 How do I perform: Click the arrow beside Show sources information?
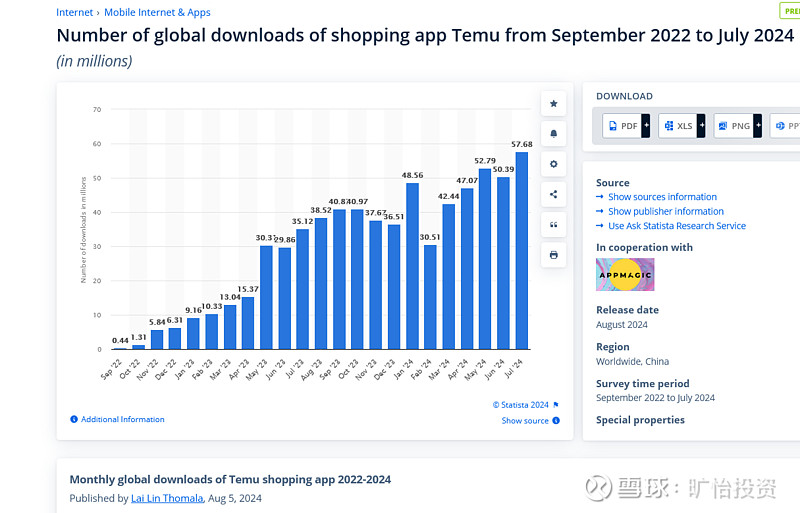point(600,197)
